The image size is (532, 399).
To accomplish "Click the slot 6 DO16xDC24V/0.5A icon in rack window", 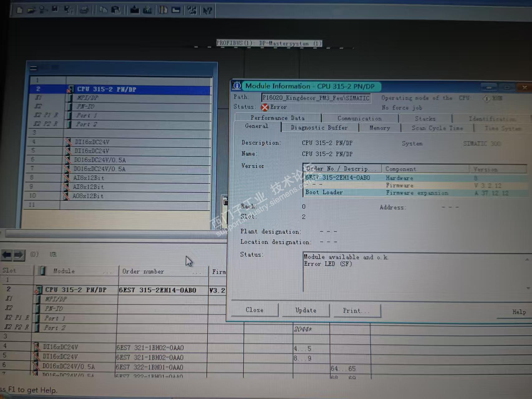I will (x=67, y=160).
